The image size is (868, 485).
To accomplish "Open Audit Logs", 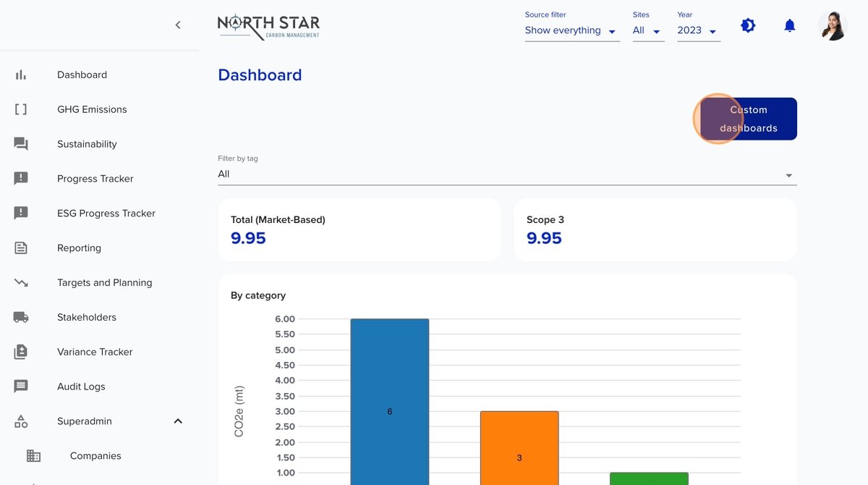I will pyautogui.click(x=81, y=387).
